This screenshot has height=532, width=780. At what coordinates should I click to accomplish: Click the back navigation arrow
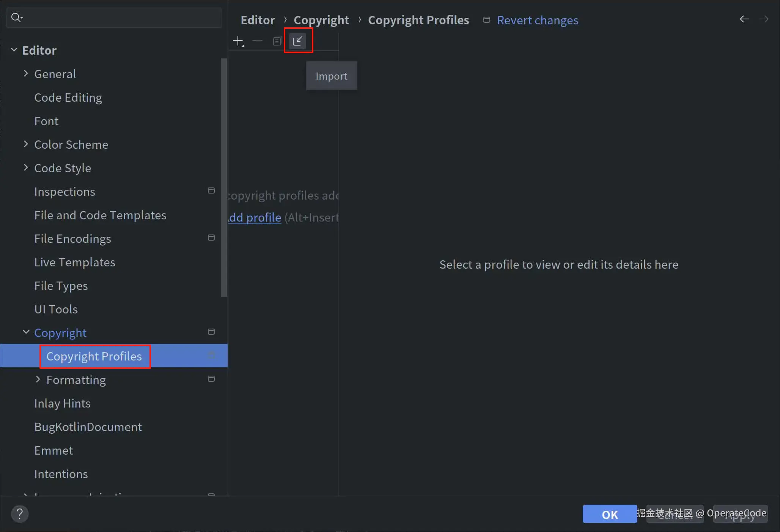click(x=744, y=19)
